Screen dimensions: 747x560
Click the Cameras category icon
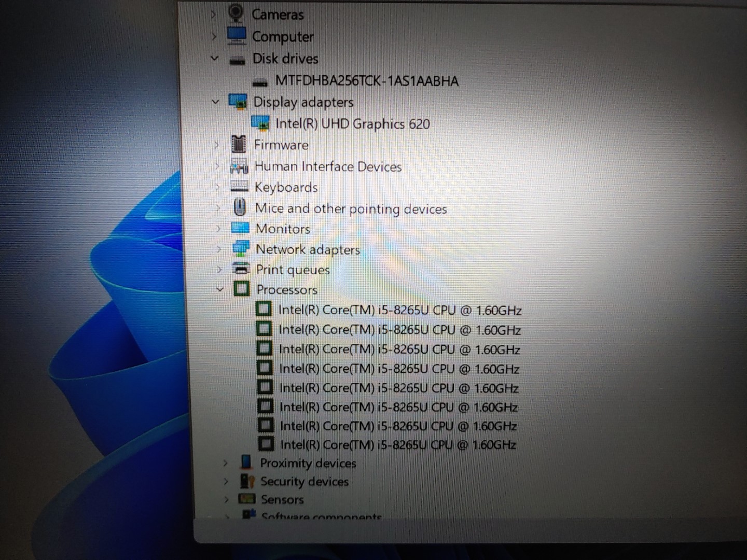(236, 13)
